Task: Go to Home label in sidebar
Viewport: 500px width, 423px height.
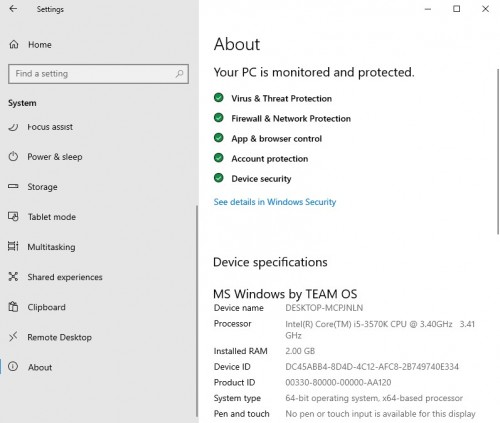Action: 40,45
